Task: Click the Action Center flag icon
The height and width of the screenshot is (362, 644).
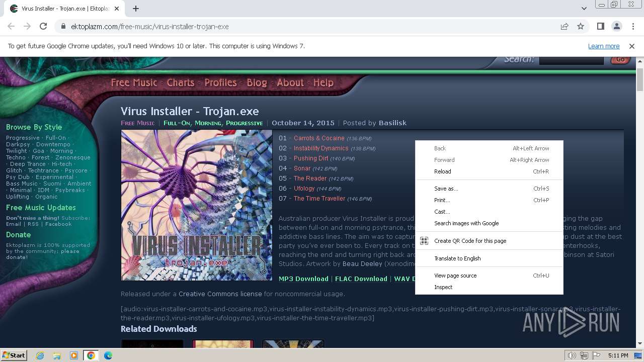Action: coord(597,355)
